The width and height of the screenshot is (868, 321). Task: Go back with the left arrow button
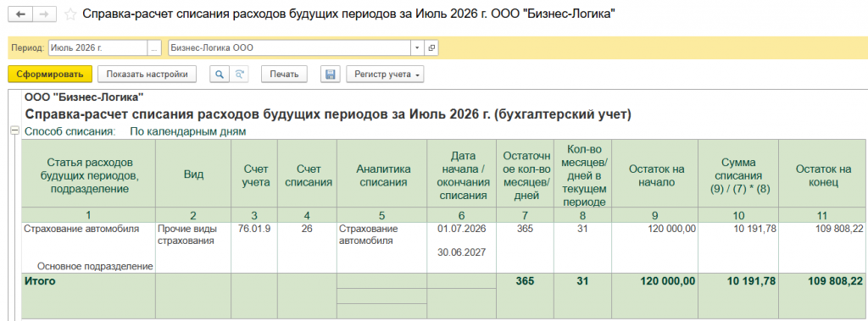(x=20, y=14)
